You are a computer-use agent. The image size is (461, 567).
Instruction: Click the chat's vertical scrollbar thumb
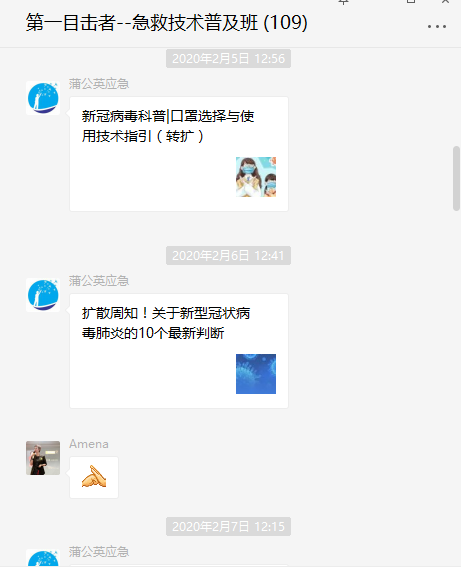[x=456, y=178]
